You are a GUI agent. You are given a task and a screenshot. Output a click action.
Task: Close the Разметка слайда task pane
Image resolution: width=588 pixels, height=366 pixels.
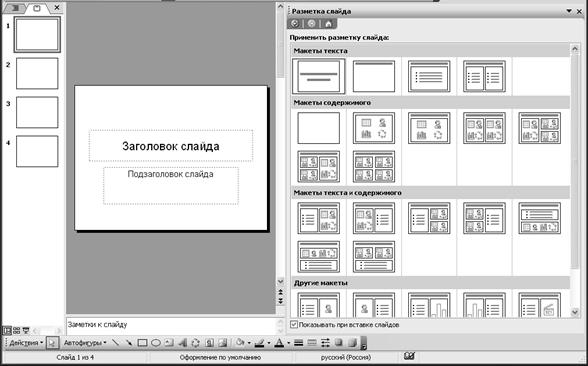coord(580,12)
